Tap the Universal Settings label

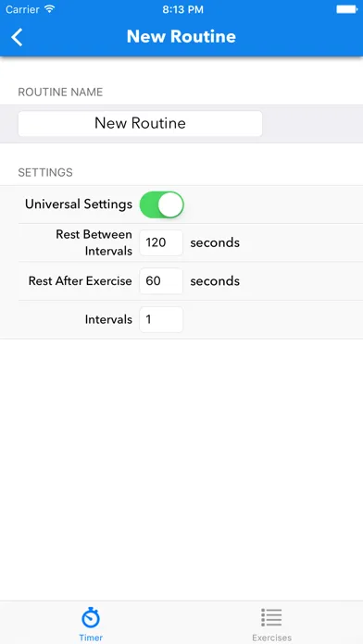79,204
